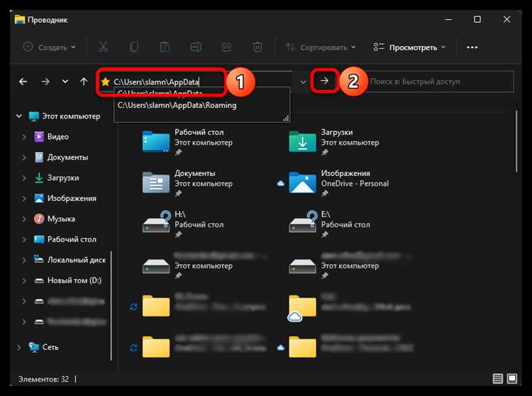The height and width of the screenshot is (396, 532).
Task: Select Музыка in the sidebar
Action: click(61, 219)
